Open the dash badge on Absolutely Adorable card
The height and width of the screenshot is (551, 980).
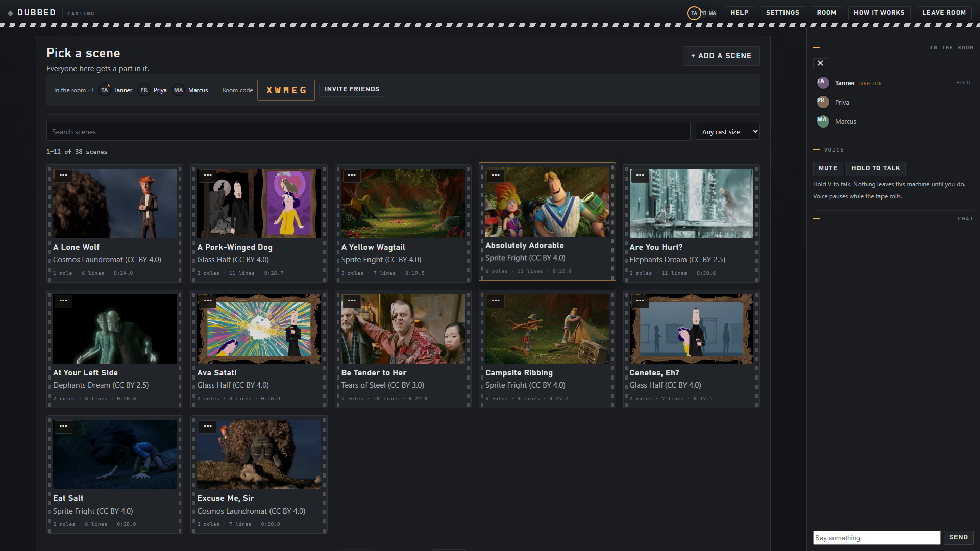tap(496, 176)
